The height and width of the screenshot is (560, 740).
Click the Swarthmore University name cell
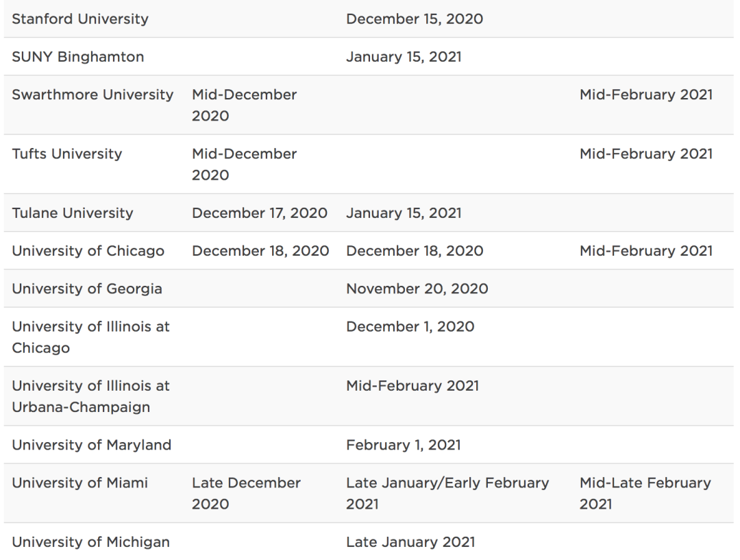[x=92, y=95]
